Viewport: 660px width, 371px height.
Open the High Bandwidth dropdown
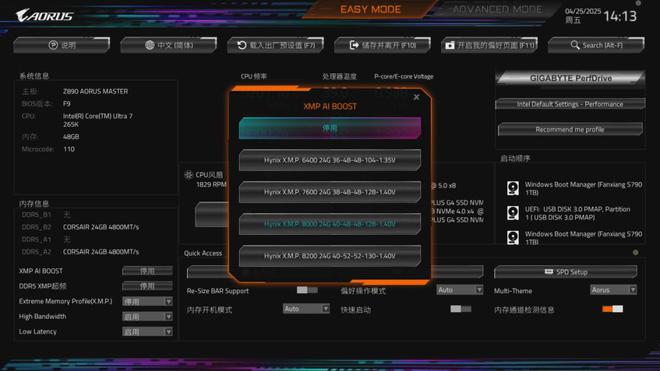(x=147, y=317)
